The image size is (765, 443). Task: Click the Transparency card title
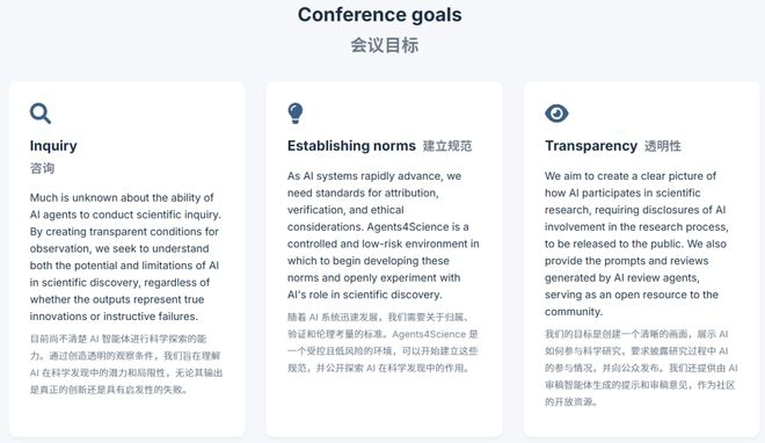click(591, 146)
